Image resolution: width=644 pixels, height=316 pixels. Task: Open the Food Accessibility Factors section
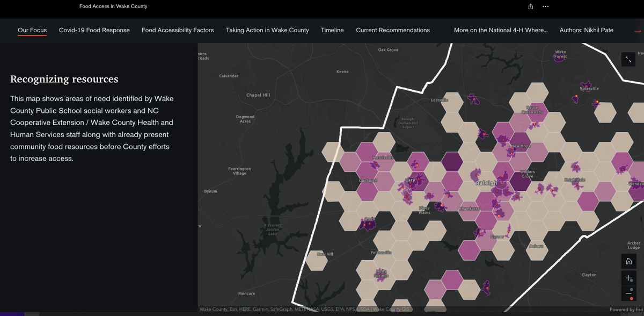point(178,31)
